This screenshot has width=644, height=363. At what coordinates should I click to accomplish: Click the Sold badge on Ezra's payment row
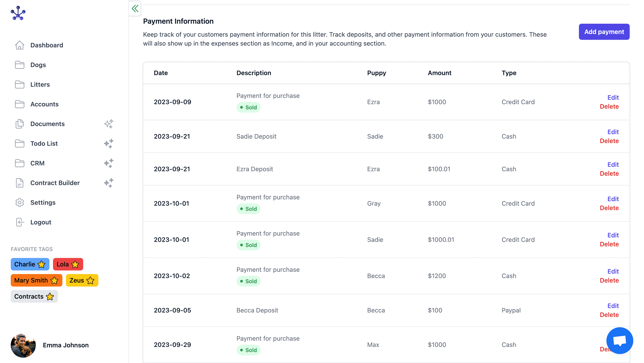coord(248,107)
